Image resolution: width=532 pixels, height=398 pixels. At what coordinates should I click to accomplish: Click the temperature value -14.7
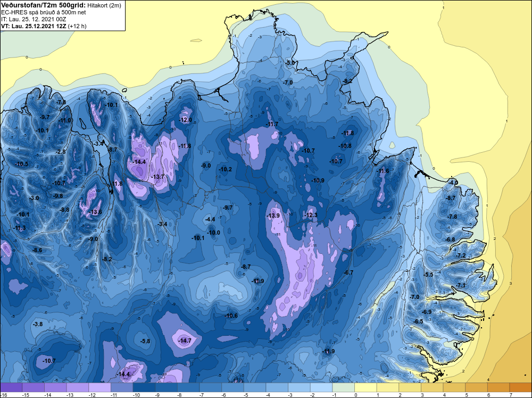pos(185,341)
